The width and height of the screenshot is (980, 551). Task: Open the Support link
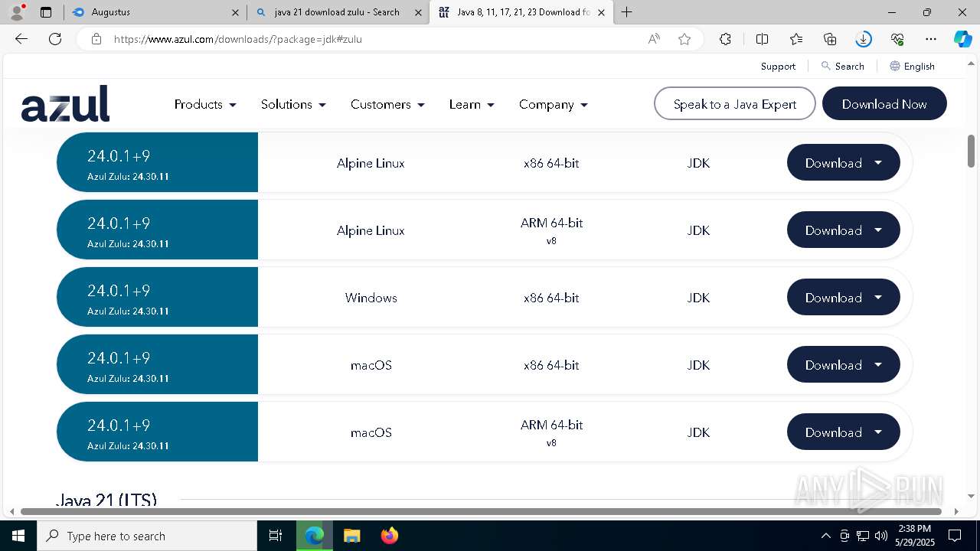click(778, 67)
